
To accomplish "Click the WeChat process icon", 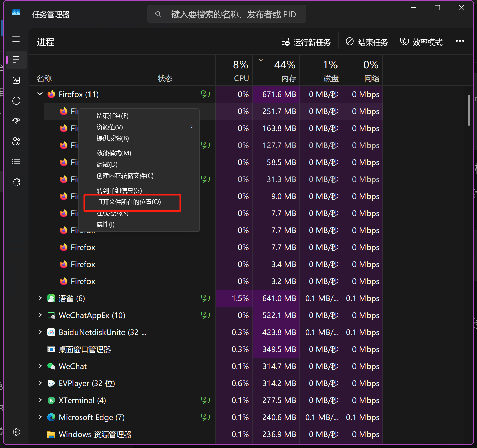I will tap(51, 367).
